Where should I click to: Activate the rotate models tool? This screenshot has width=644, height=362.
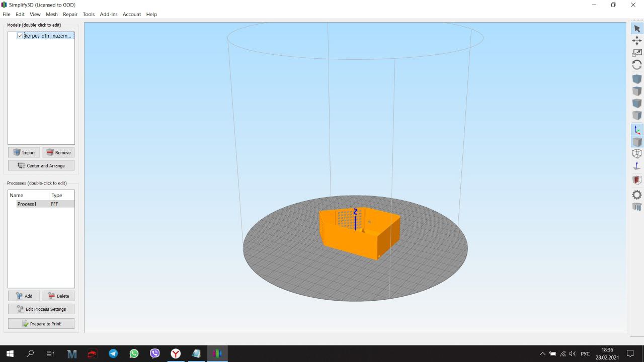tap(637, 65)
